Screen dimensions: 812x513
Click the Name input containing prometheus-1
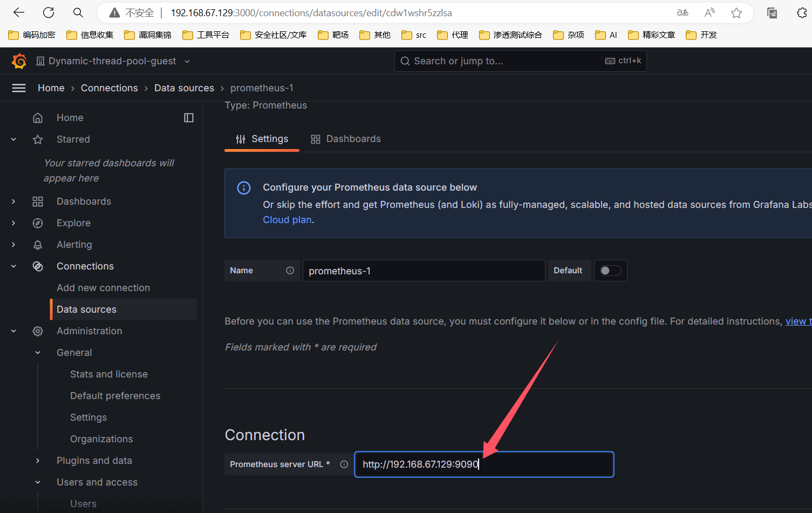pos(424,271)
